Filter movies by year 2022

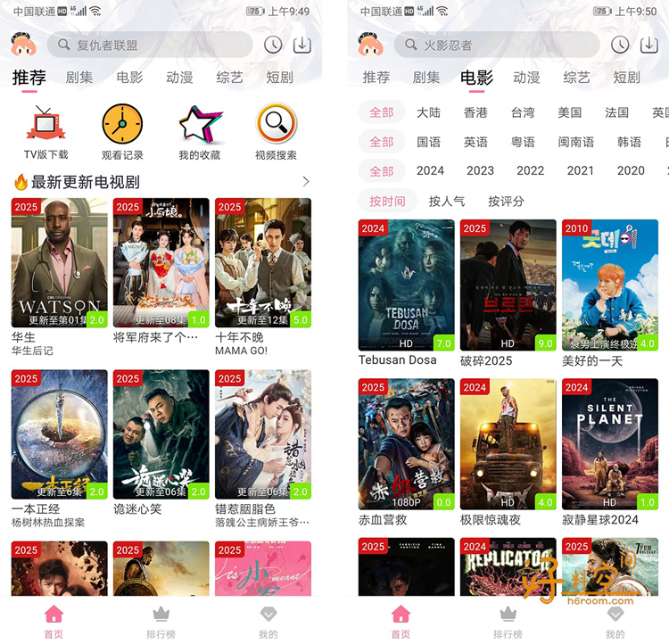[x=531, y=170]
